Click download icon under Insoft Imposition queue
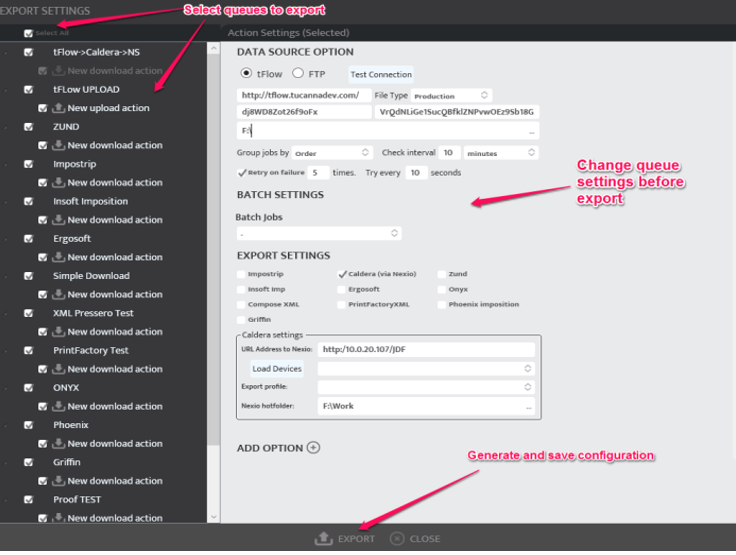This screenshot has width=736, height=555. pos(58,220)
